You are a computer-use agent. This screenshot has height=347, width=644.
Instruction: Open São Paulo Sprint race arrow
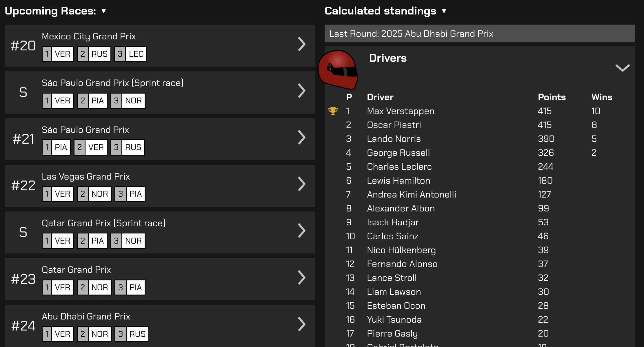pos(302,91)
